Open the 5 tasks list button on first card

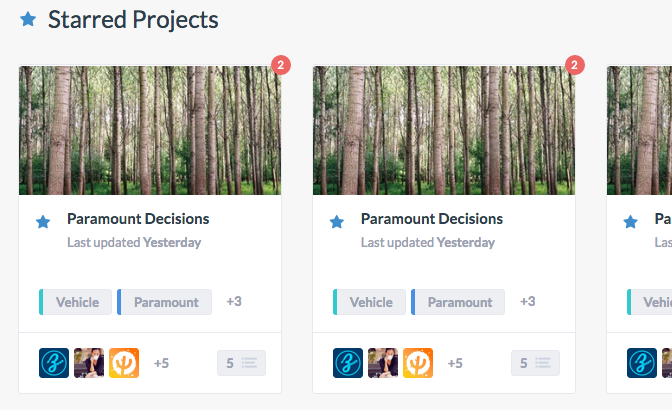[241, 363]
